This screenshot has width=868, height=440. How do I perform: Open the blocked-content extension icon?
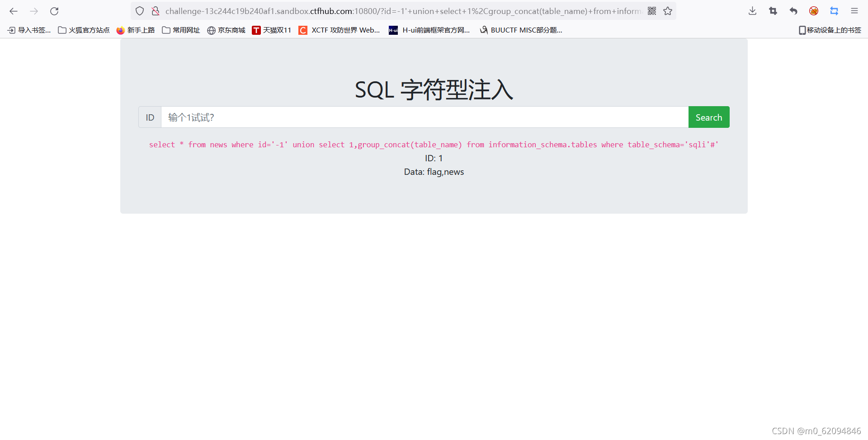(814, 11)
